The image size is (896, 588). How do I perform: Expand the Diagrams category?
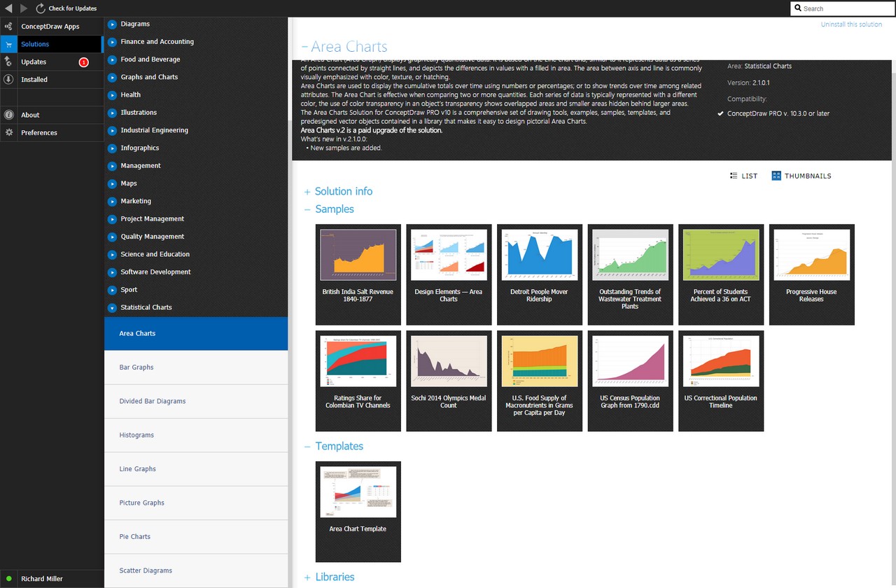(x=112, y=24)
